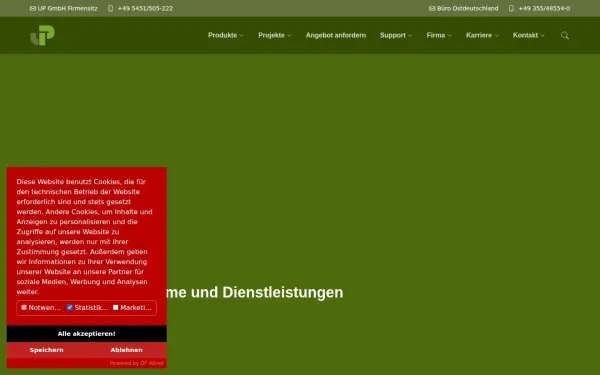Click envelope icon beside Büro Ostdeutschland

pos(432,8)
